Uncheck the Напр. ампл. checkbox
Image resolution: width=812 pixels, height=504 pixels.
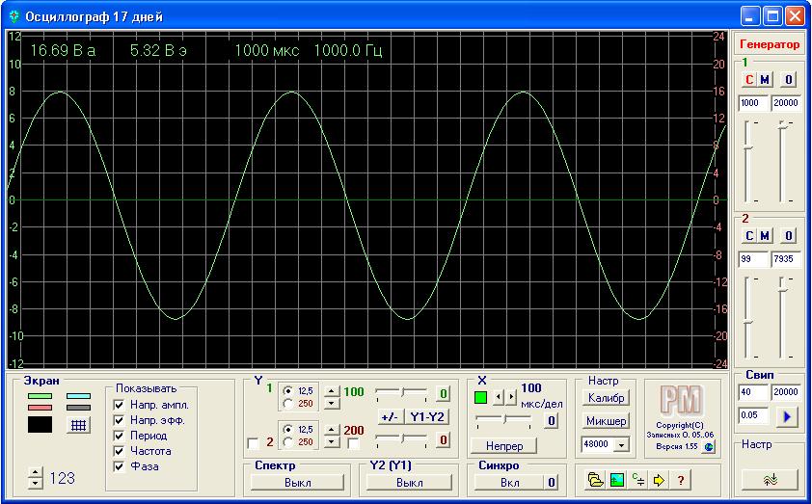click(120, 405)
